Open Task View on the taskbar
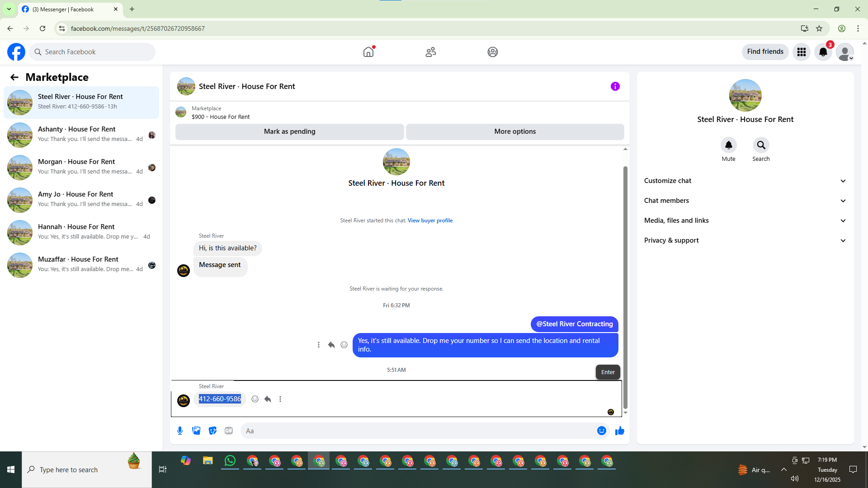The height and width of the screenshot is (488, 868). tap(163, 470)
